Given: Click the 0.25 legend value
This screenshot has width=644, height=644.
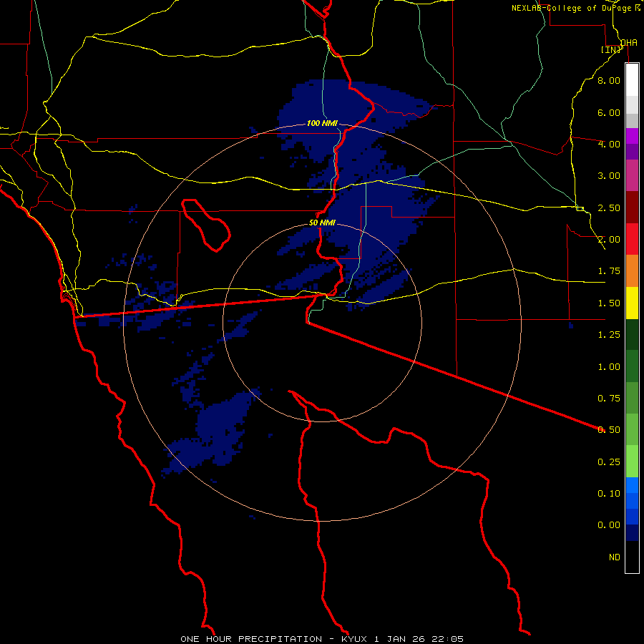Looking at the screenshot, I should (x=609, y=462).
